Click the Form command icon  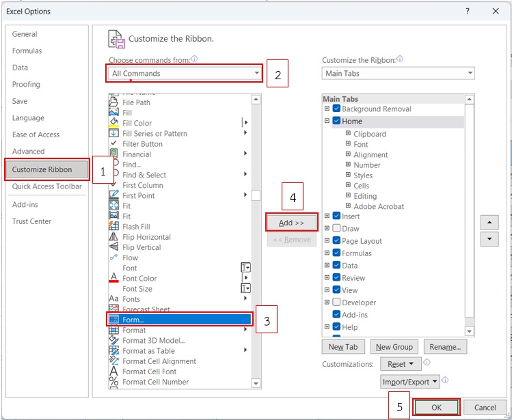coord(114,320)
